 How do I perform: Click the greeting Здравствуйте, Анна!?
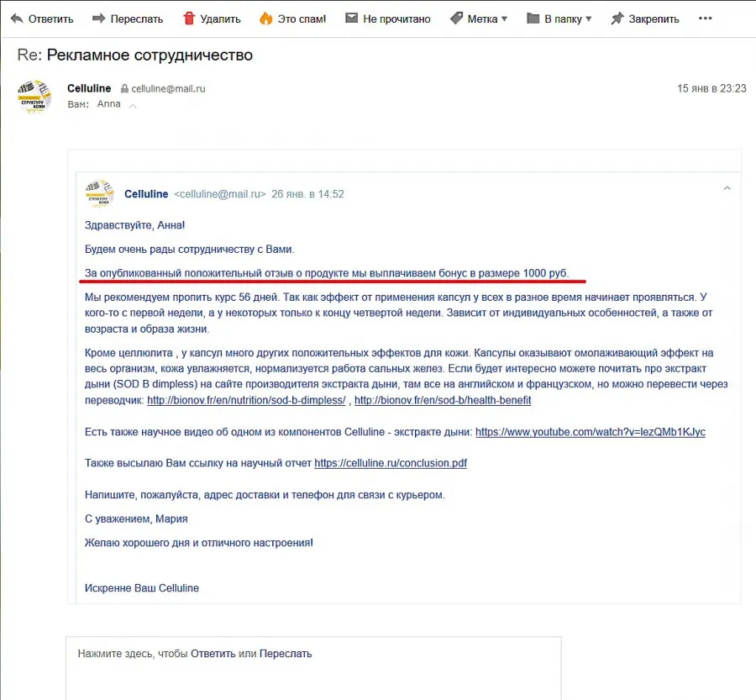click(x=135, y=225)
